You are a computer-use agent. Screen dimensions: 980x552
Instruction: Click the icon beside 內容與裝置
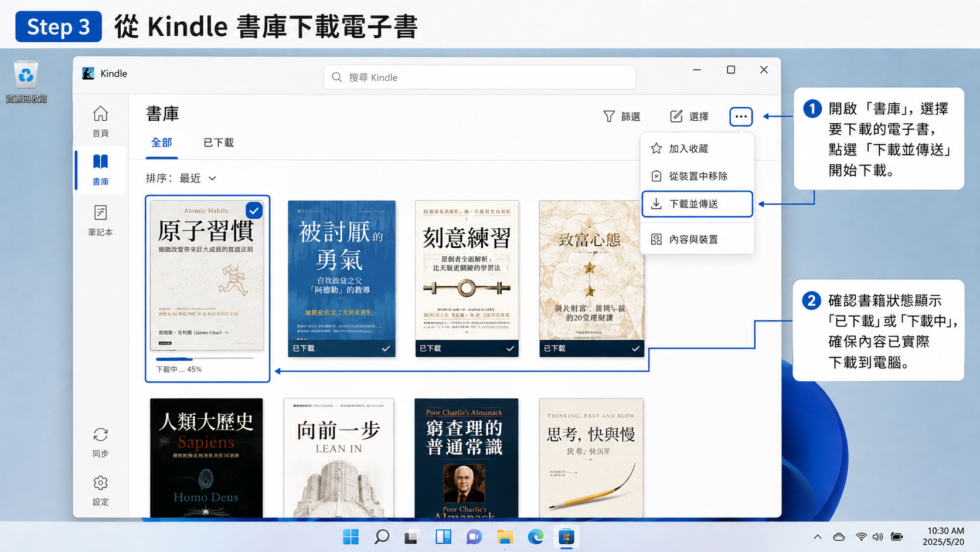click(x=656, y=239)
